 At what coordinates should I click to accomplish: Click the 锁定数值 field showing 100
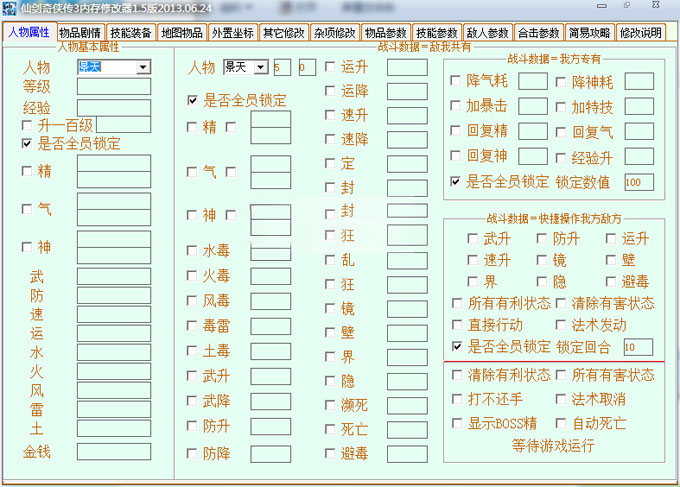(x=638, y=182)
